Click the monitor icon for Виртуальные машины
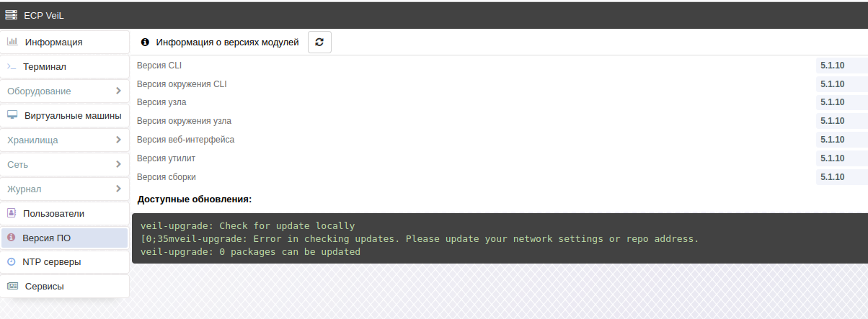Viewport: 868px width, 319px height. pyautogui.click(x=12, y=115)
